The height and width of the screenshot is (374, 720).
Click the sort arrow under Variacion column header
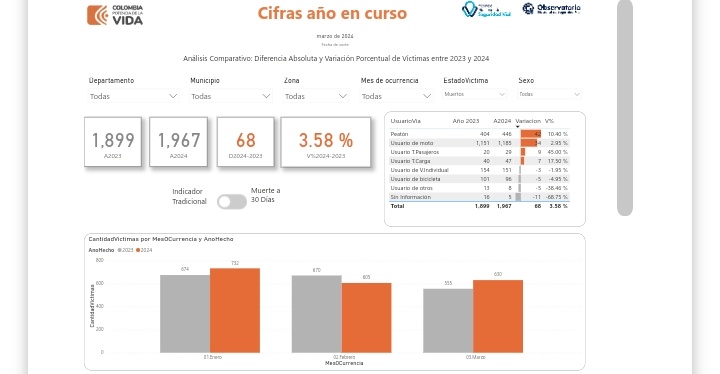[x=518, y=127]
